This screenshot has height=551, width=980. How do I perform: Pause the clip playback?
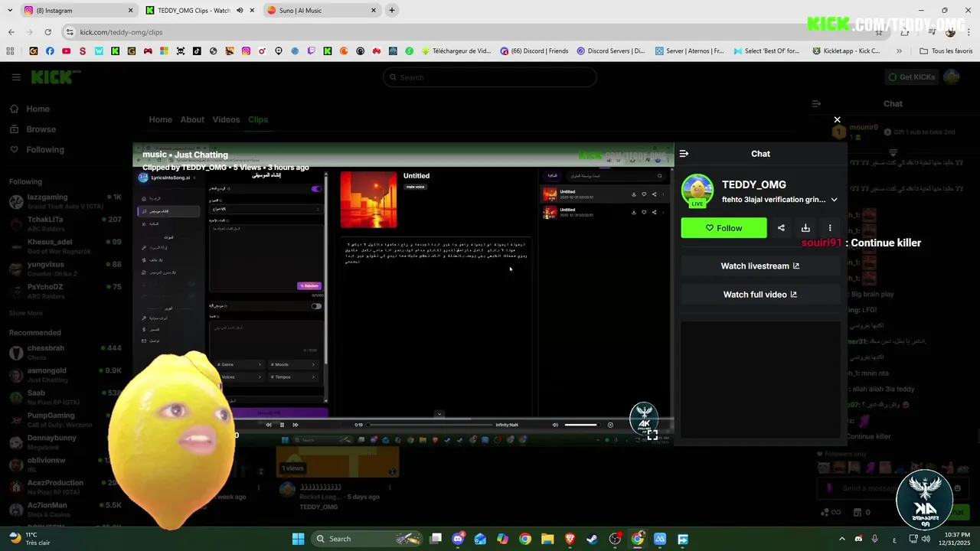click(282, 425)
